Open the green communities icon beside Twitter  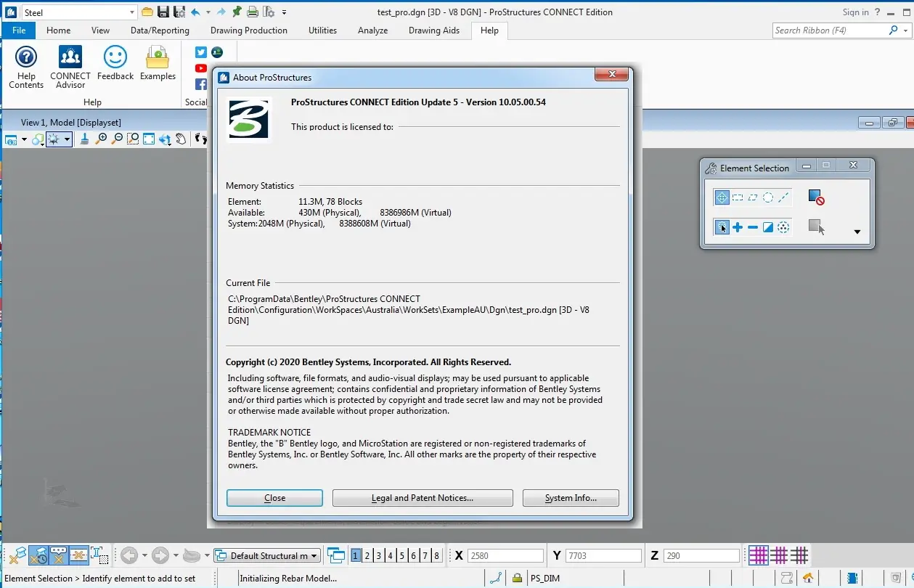pos(216,52)
